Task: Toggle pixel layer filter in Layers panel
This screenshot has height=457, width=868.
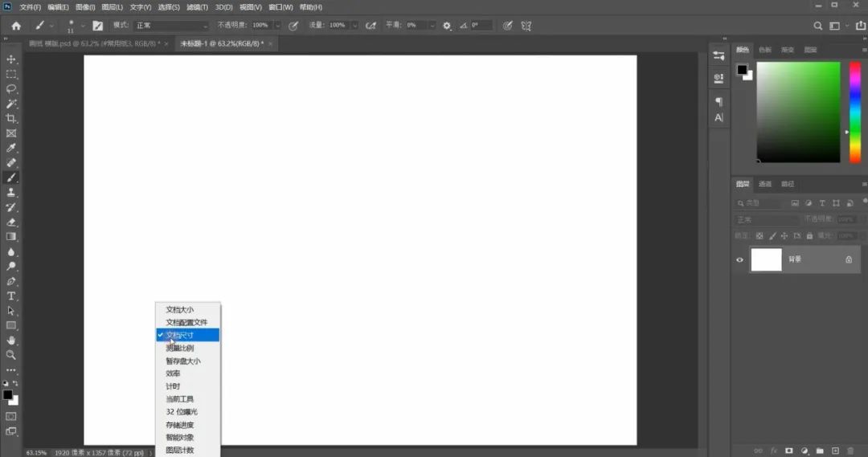Action: point(795,203)
